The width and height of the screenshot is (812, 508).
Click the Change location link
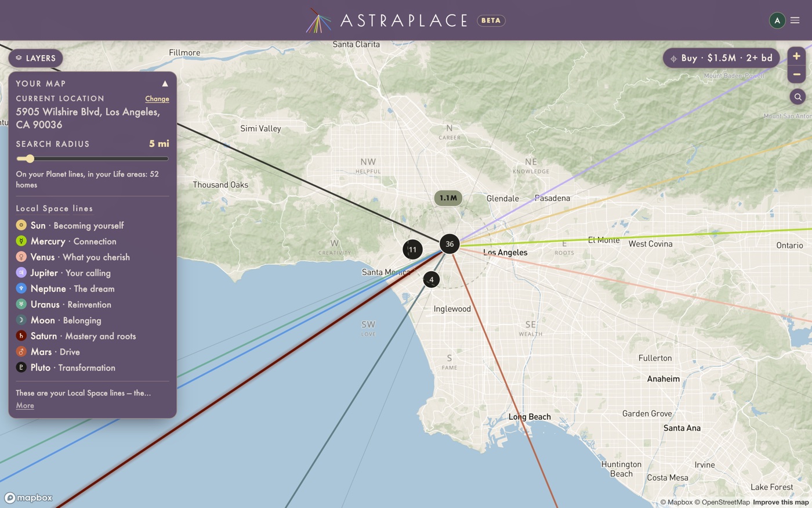pyautogui.click(x=157, y=99)
